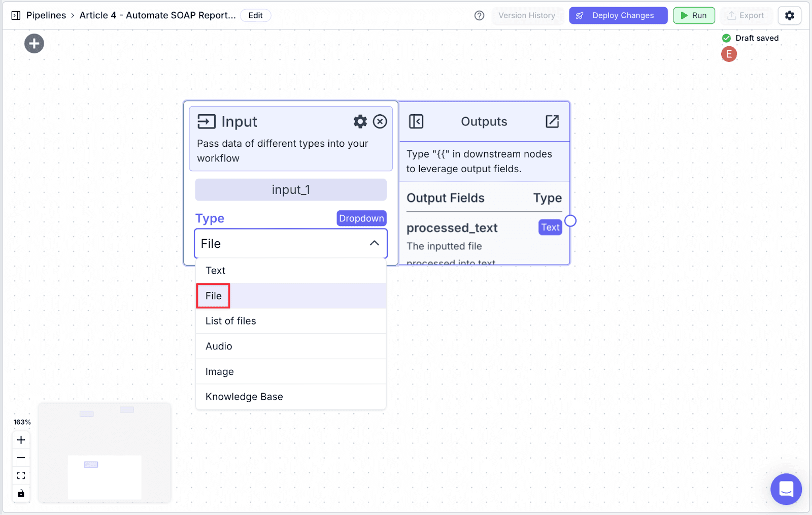Open the chat support bubble
The width and height of the screenshot is (812, 515).
pyautogui.click(x=786, y=489)
